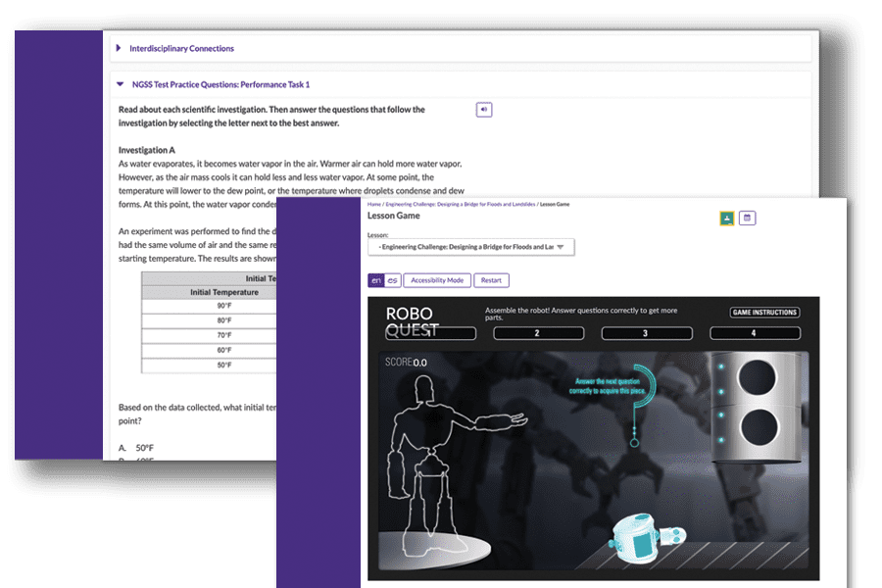
Task: Click the calendar schedule icon
Action: [747, 218]
